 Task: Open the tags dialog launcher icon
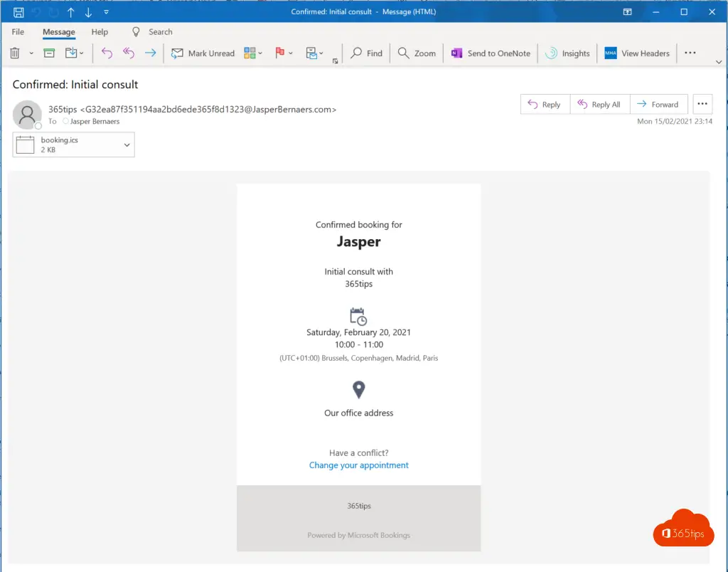pos(336,61)
